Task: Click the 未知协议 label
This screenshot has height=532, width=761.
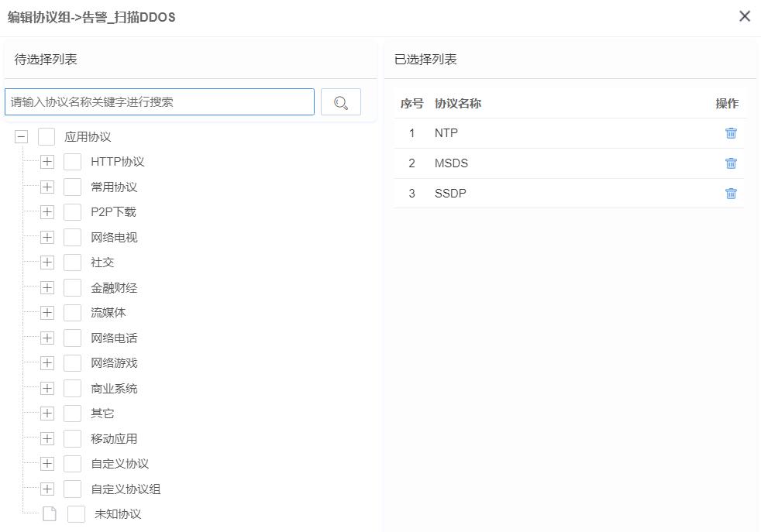Action: pyautogui.click(x=118, y=514)
